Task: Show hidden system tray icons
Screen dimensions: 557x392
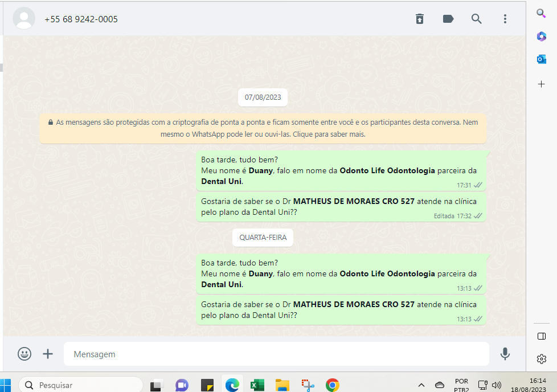Action: [421, 385]
